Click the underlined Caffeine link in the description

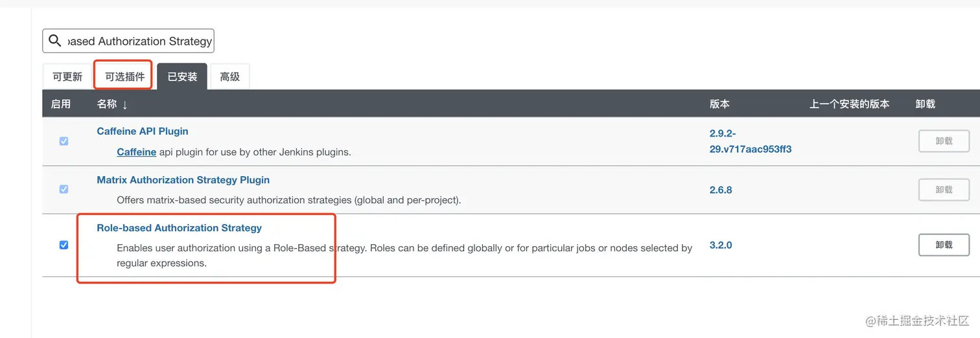(x=136, y=152)
